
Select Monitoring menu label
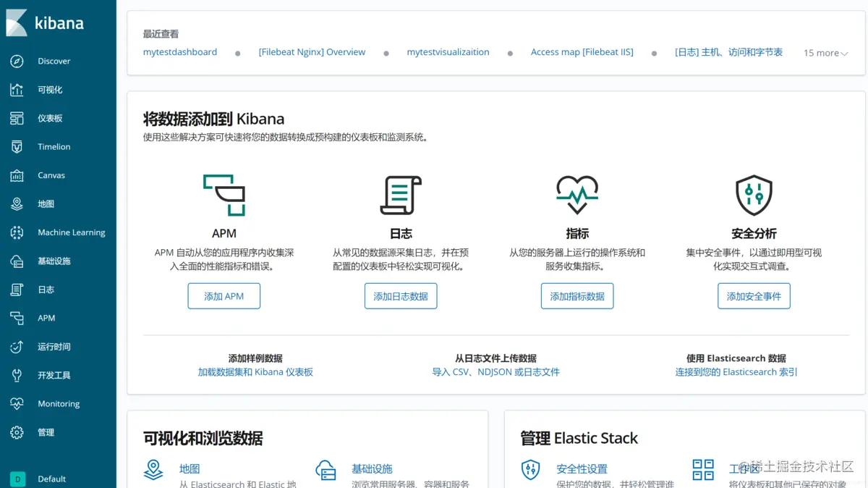coord(59,404)
